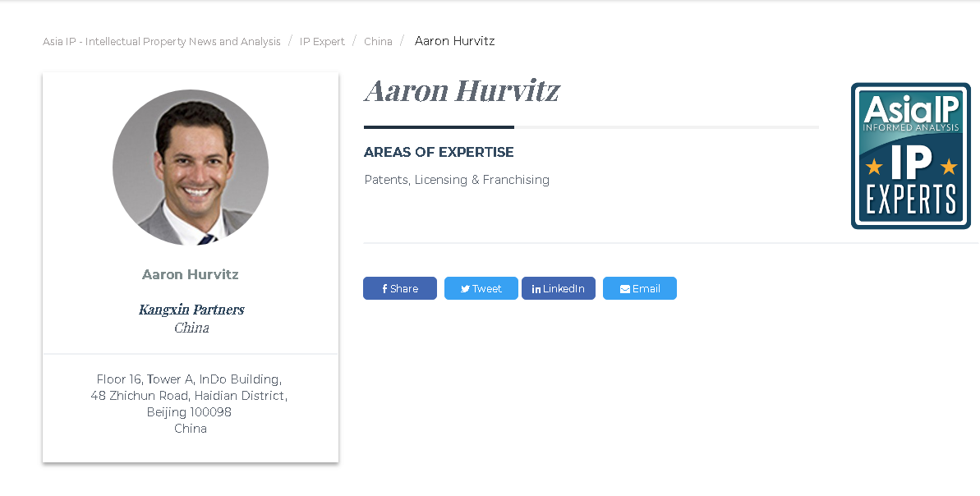980x496 pixels.
Task: Click the right star on IP Experts badge
Action: [x=949, y=167]
